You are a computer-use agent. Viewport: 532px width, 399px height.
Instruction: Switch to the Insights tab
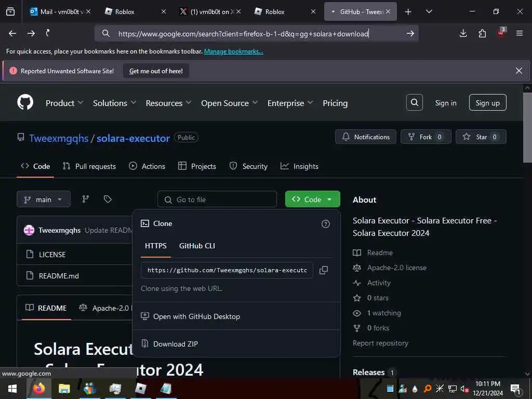(300, 166)
